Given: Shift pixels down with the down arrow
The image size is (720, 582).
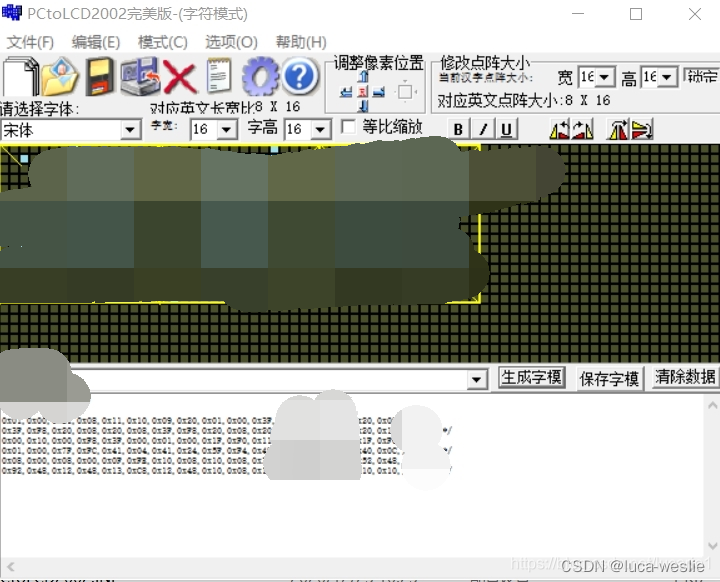Looking at the screenshot, I should coord(363,106).
